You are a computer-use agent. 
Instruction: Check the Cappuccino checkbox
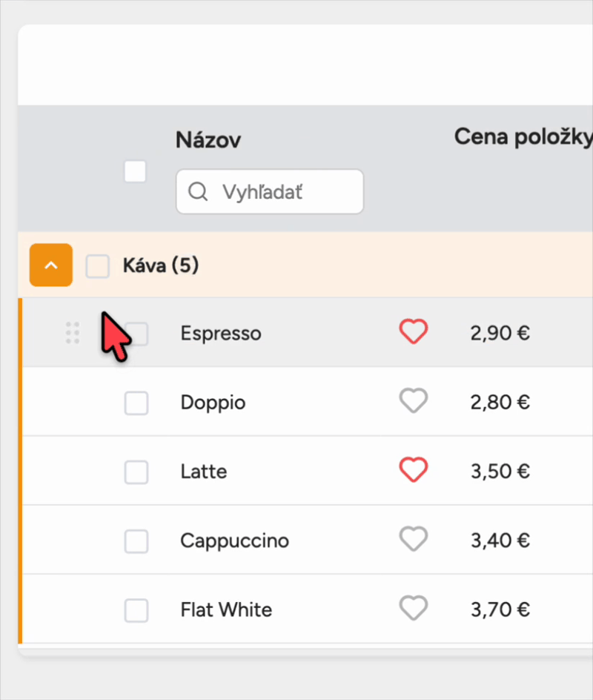click(136, 541)
